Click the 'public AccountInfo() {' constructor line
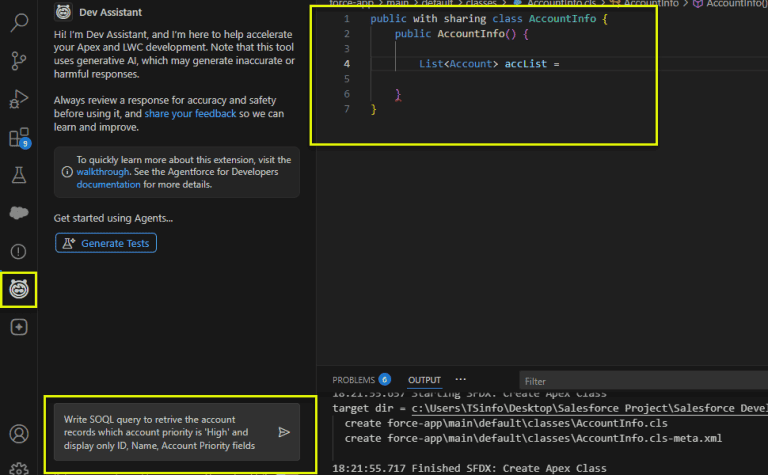The height and width of the screenshot is (475, 768). [x=462, y=34]
